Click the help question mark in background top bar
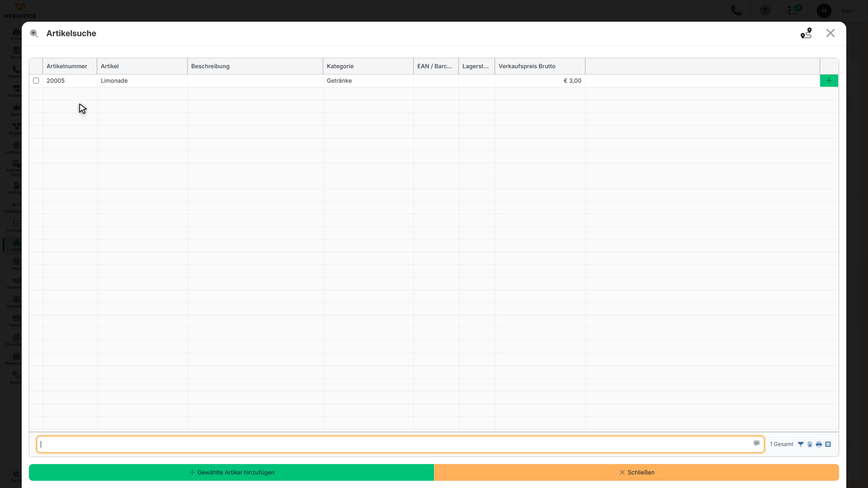This screenshot has height=488, width=868. click(765, 10)
